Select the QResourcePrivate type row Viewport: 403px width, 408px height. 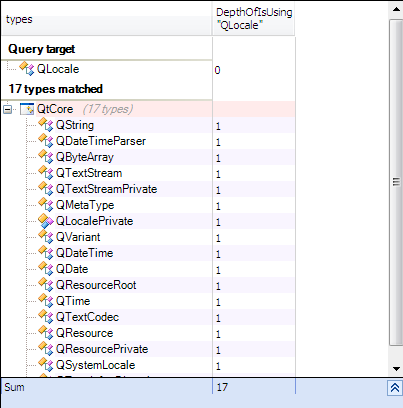[x=148, y=349]
